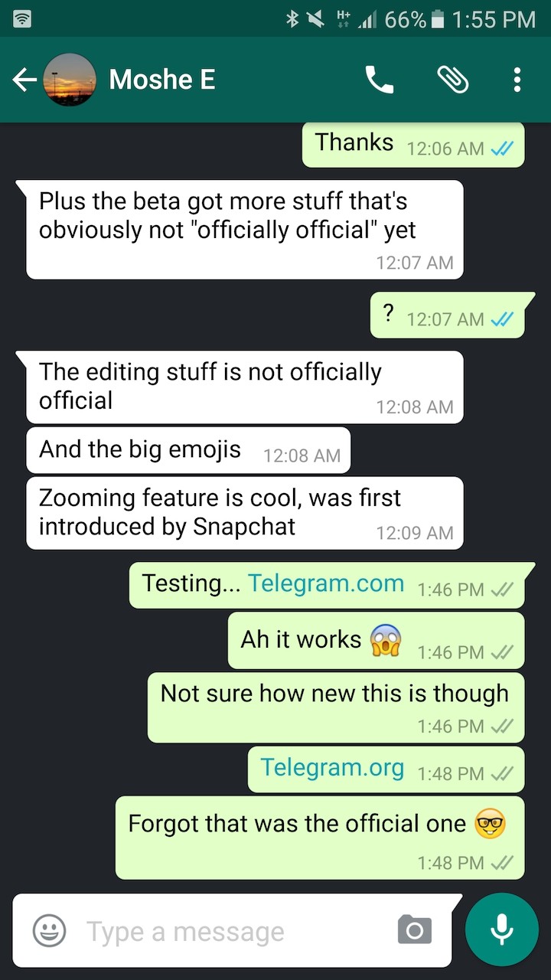
Task: Tap the camera icon in message field
Action: pos(415,930)
